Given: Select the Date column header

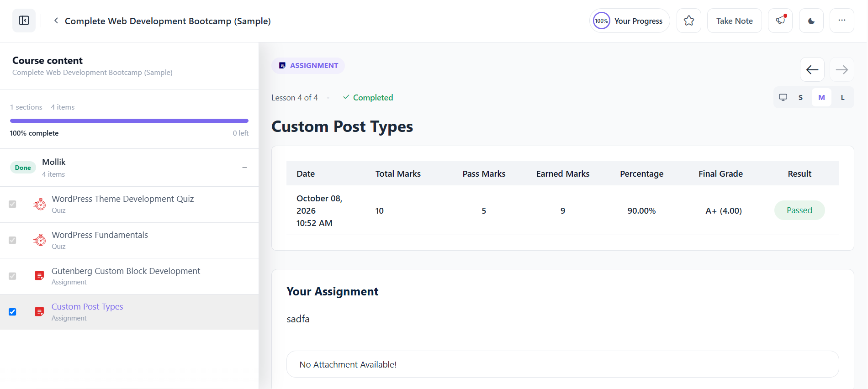Looking at the screenshot, I should 306,174.
